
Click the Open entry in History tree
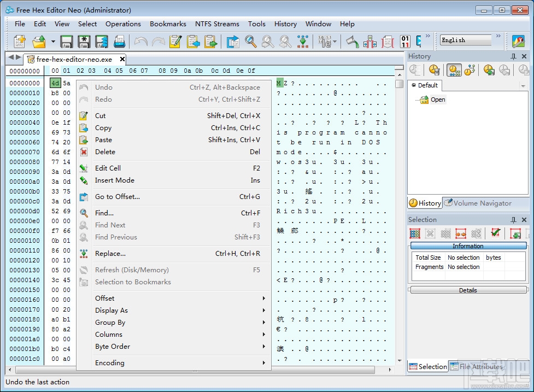438,100
